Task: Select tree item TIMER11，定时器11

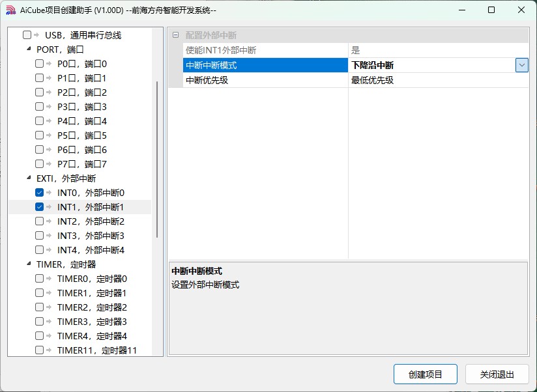Action: [x=97, y=350]
